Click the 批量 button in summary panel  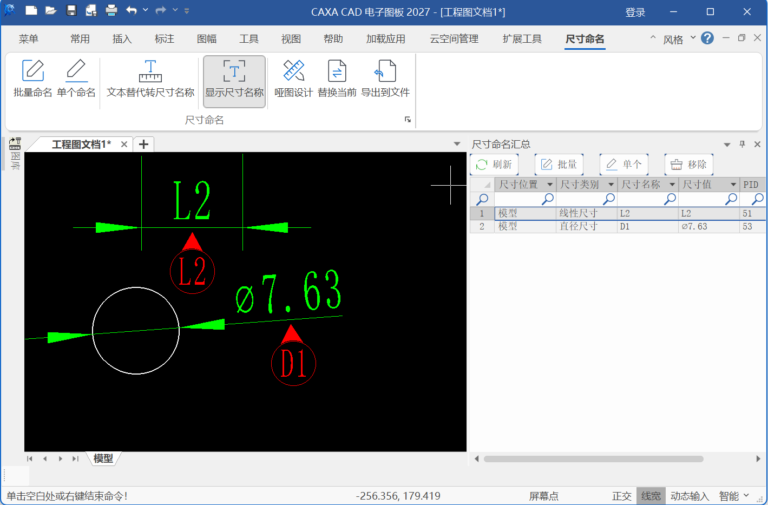tap(559, 165)
